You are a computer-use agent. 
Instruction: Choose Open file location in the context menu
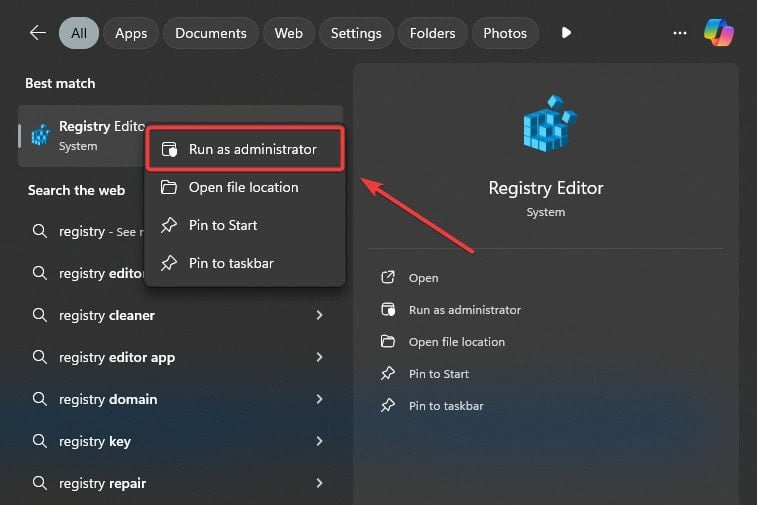[x=245, y=187]
